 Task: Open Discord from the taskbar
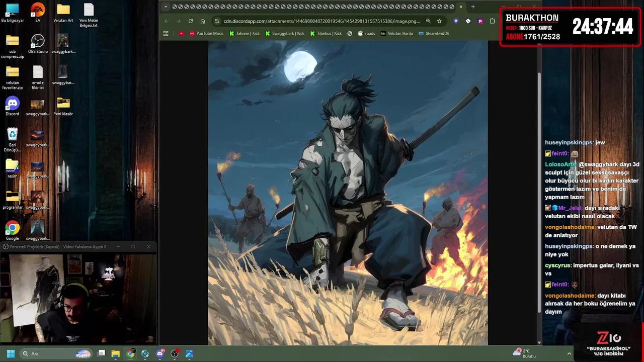tap(160, 353)
